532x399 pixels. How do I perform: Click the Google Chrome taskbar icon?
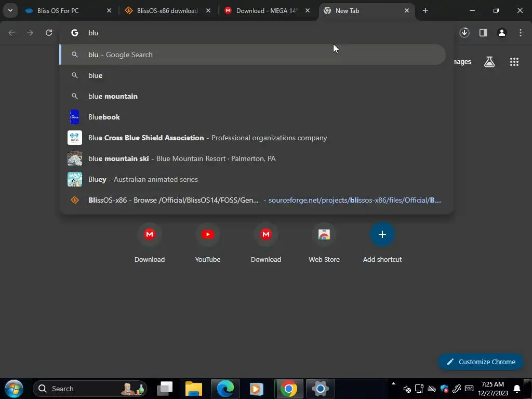tap(289, 389)
